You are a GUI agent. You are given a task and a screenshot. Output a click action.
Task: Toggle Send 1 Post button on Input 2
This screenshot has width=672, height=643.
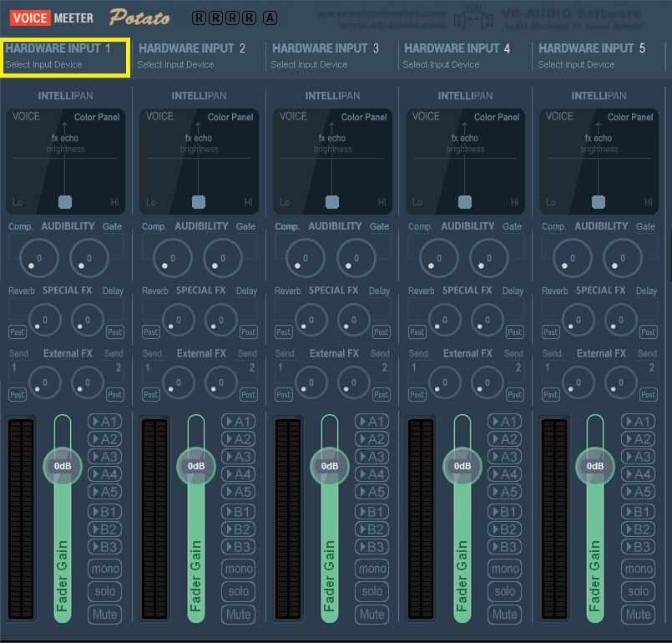[151, 395]
